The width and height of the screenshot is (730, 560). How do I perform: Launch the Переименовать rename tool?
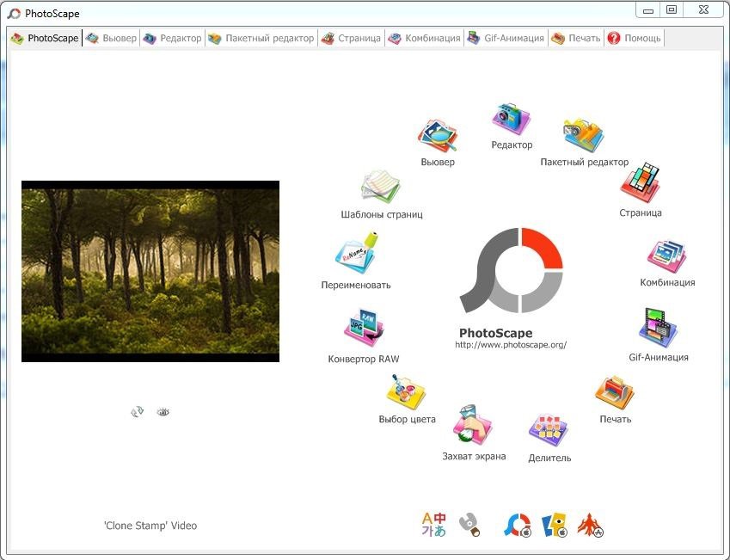(x=356, y=255)
